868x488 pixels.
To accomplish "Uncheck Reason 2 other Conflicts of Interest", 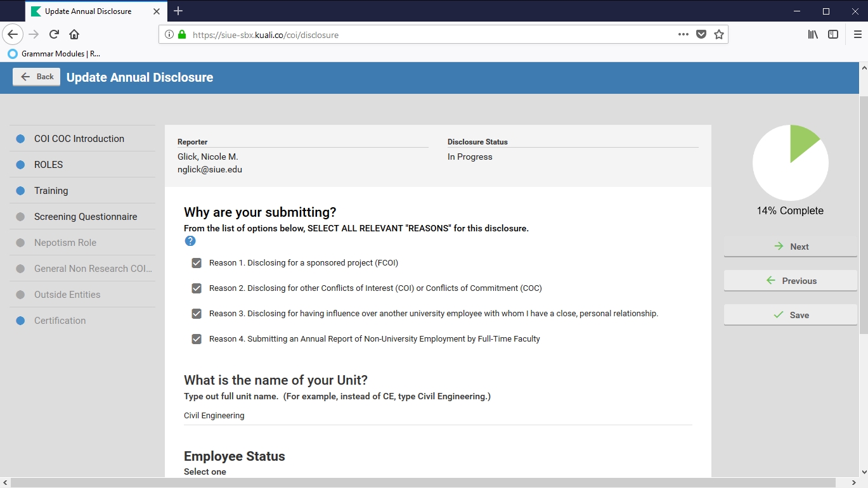I will [197, 288].
